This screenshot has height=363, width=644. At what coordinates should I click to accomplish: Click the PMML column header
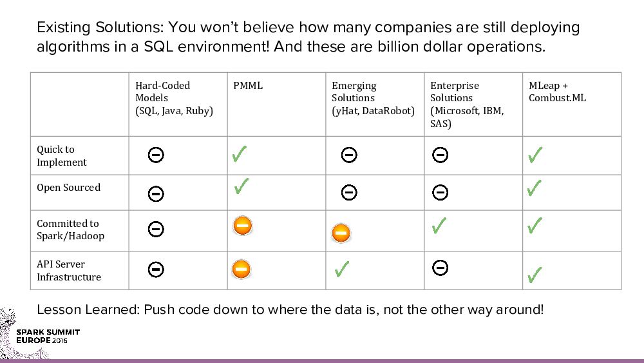tap(248, 86)
